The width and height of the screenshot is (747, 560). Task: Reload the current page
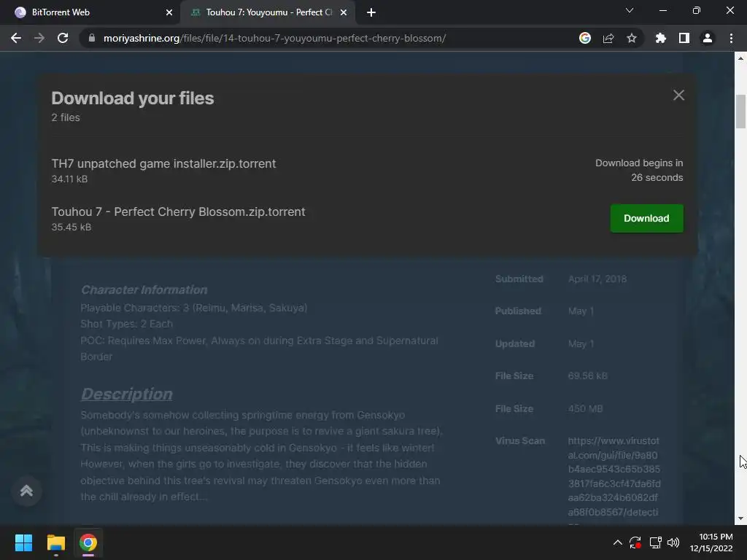tap(63, 38)
